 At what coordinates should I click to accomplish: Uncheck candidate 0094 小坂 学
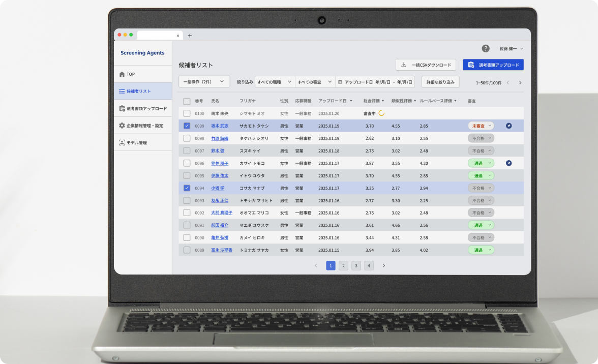[187, 188]
